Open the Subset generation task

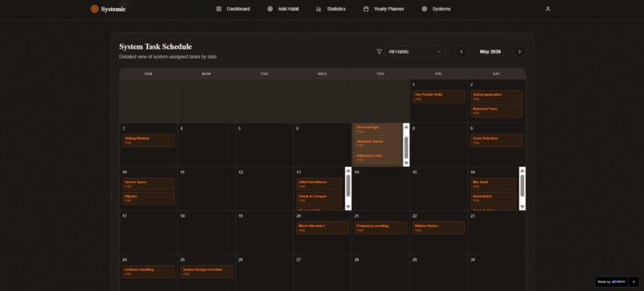coord(496,97)
